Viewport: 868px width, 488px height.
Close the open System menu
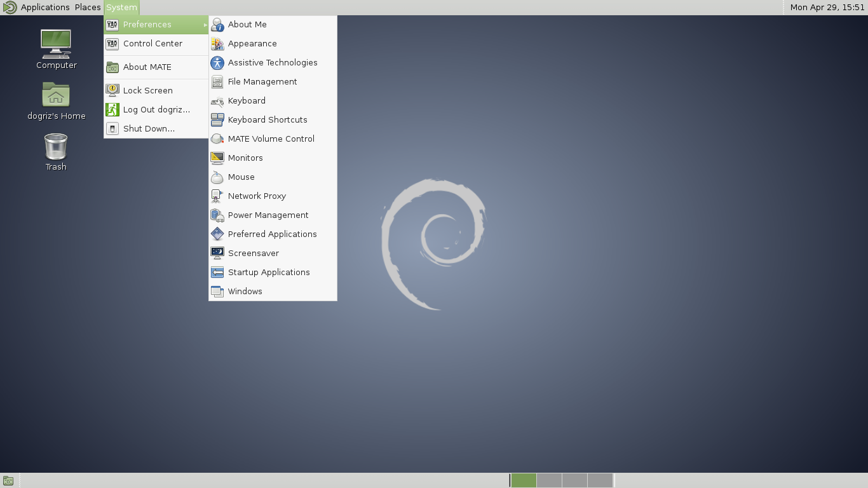coord(121,8)
